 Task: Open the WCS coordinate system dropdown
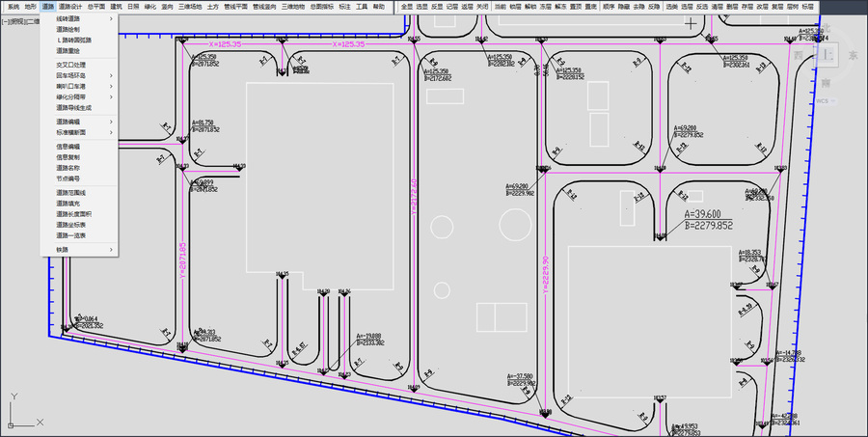click(x=826, y=100)
